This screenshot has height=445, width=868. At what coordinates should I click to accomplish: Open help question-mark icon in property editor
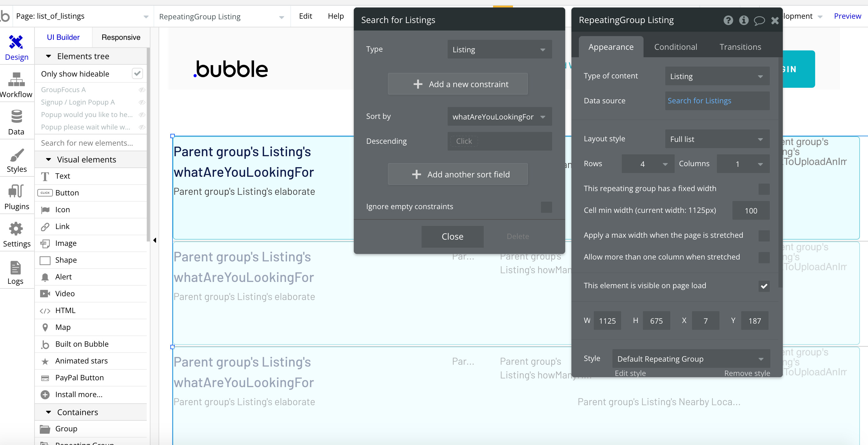click(728, 21)
